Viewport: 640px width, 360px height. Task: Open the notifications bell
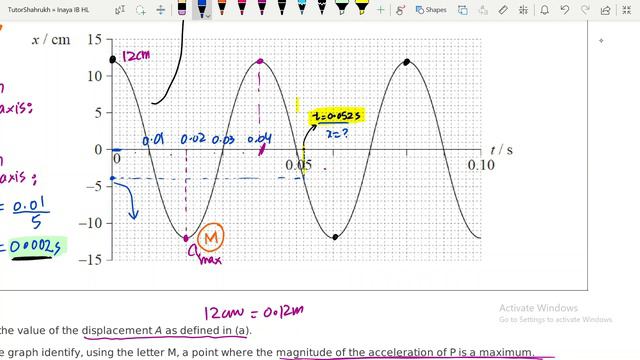[544, 10]
